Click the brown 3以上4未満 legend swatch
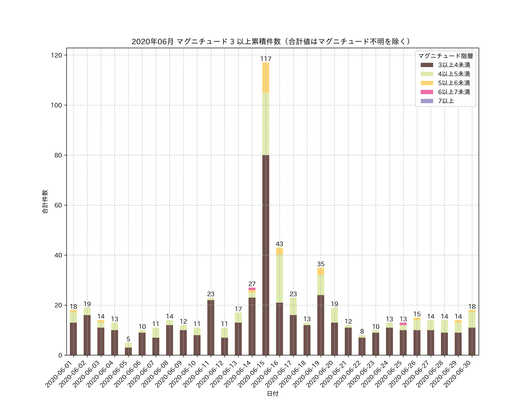This screenshot has width=532, height=399. click(x=427, y=65)
